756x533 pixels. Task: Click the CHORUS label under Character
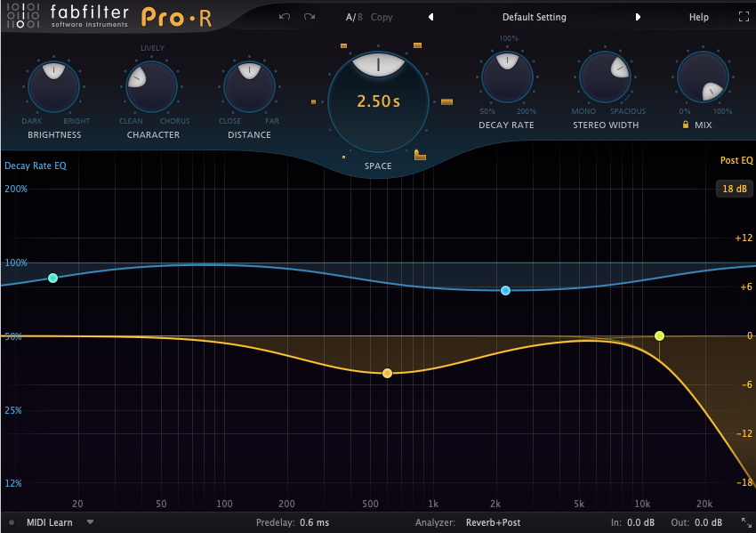pyautogui.click(x=174, y=121)
